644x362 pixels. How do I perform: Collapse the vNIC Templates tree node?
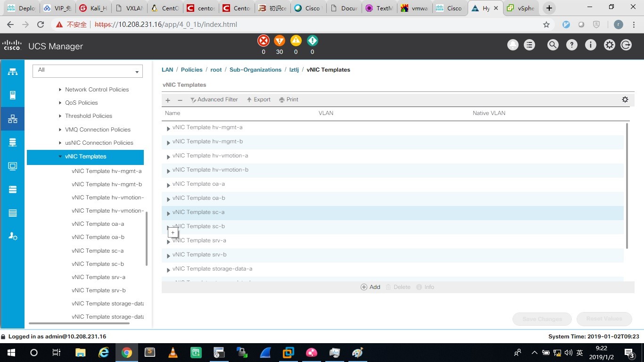pos(60,156)
